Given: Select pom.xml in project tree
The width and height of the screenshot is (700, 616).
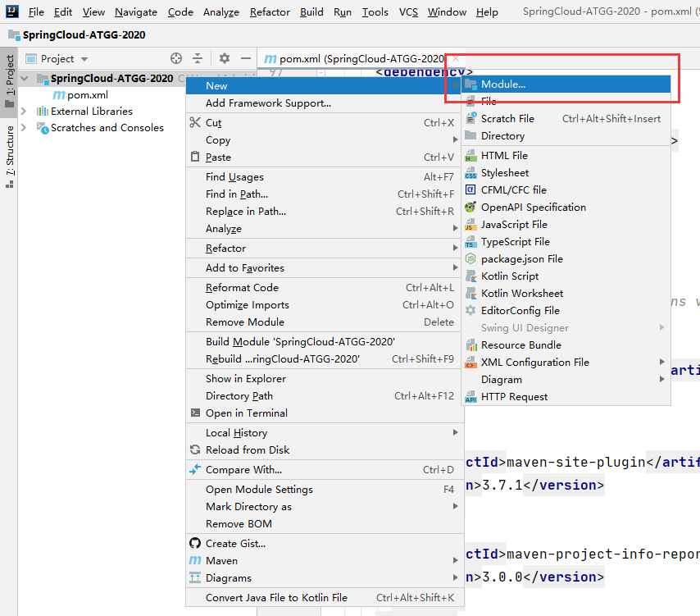Looking at the screenshot, I should (x=81, y=94).
